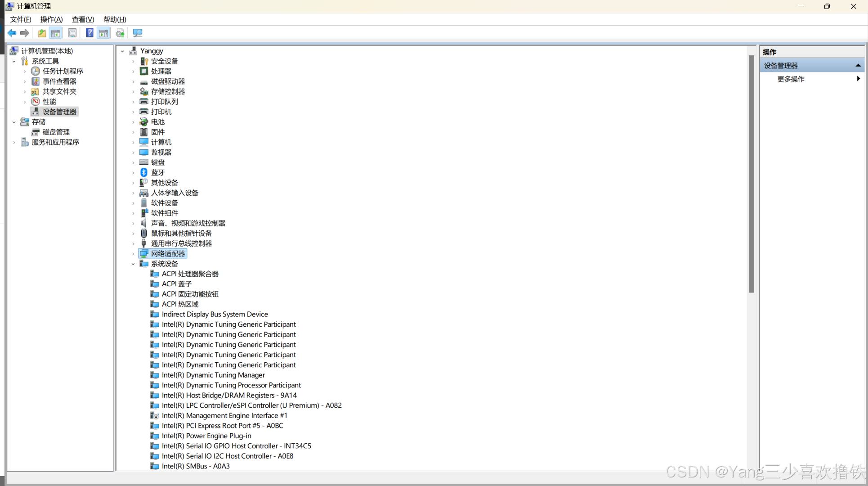Screen dimensions: 868x486
Task: Click the Properties toolbar icon
Action: 72,33
